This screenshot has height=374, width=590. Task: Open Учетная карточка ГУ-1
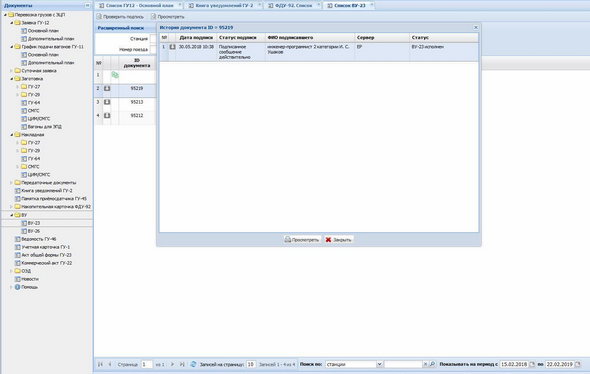45,247
